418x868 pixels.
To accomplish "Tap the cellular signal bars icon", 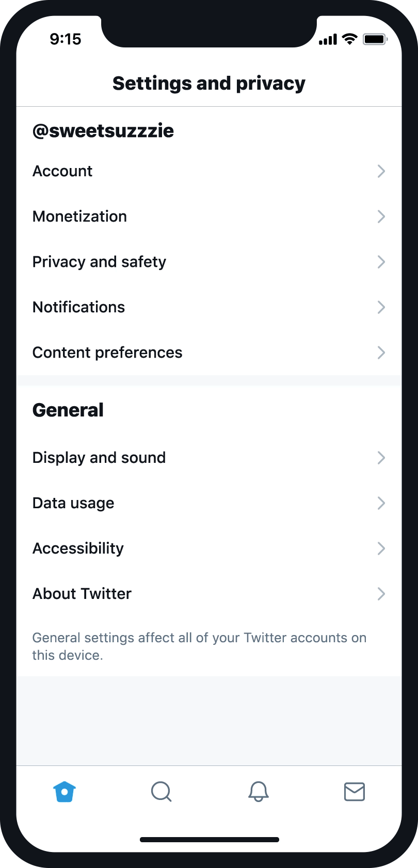I will click(328, 39).
